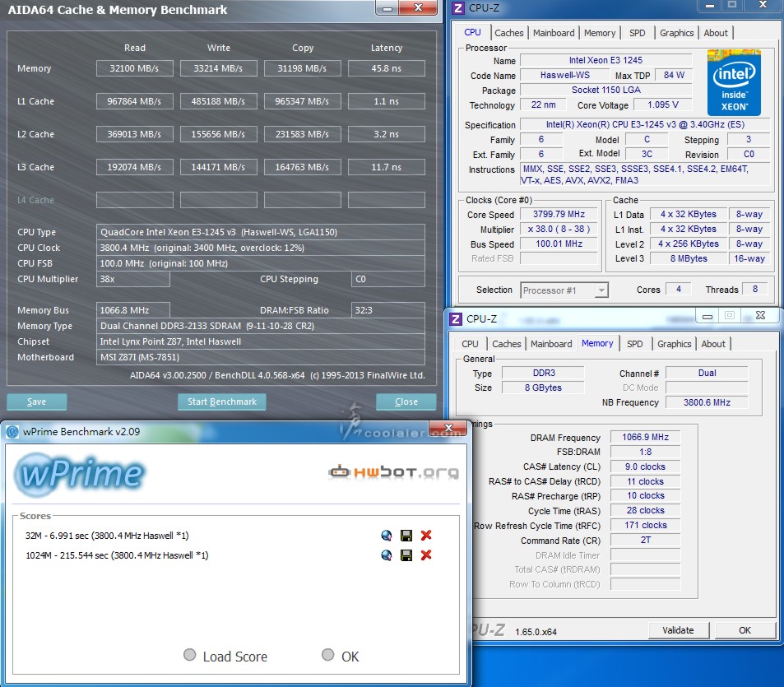
Task: Open About tab in lower CPU-Z window
Action: pyautogui.click(x=713, y=344)
